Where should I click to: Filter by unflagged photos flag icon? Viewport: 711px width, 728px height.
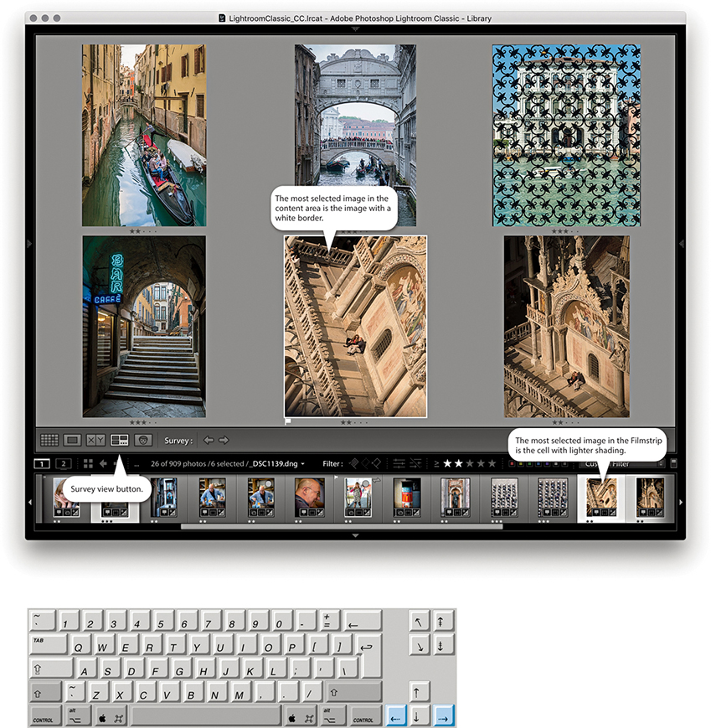(x=365, y=463)
